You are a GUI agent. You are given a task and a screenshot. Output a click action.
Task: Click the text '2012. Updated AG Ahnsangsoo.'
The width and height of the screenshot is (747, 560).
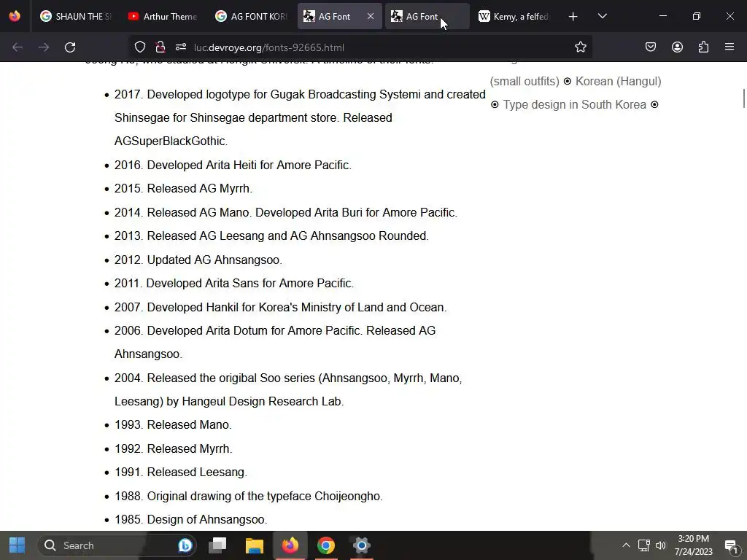[x=198, y=260]
